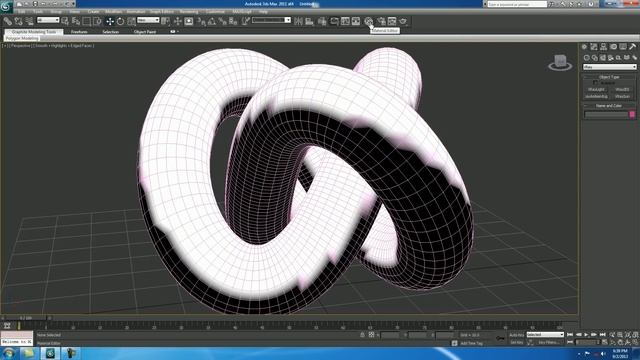The image size is (640, 360).
Task: Switch to the Hierarchy command panel
Action: click(x=603, y=47)
